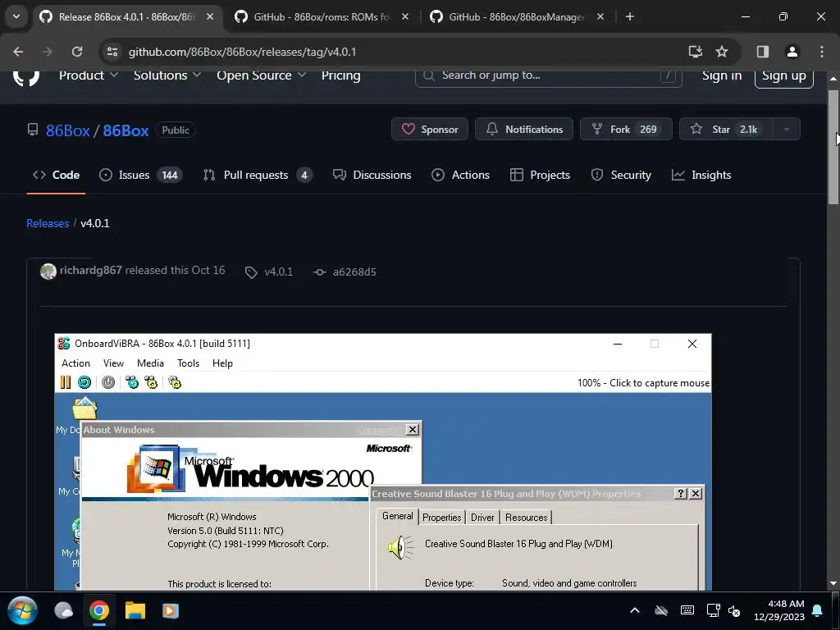Viewport: 840px width, 630px height.
Task: Switch to Pull requests tab
Action: pyautogui.click(x=258, y=176)
